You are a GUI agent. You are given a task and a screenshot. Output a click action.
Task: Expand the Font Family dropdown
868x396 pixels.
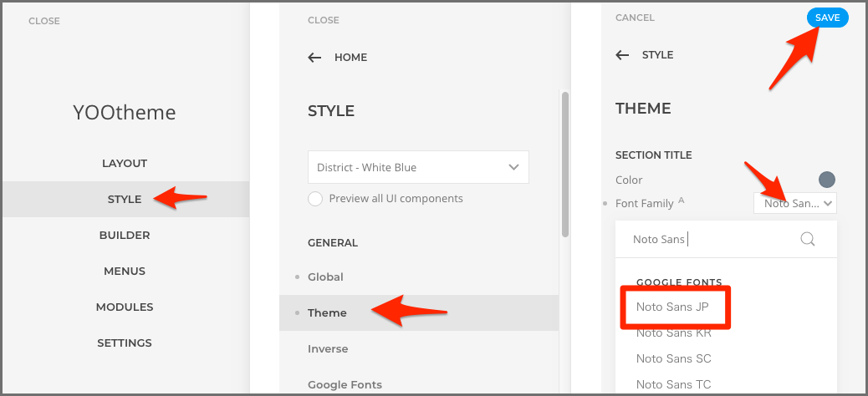(794, 203)
